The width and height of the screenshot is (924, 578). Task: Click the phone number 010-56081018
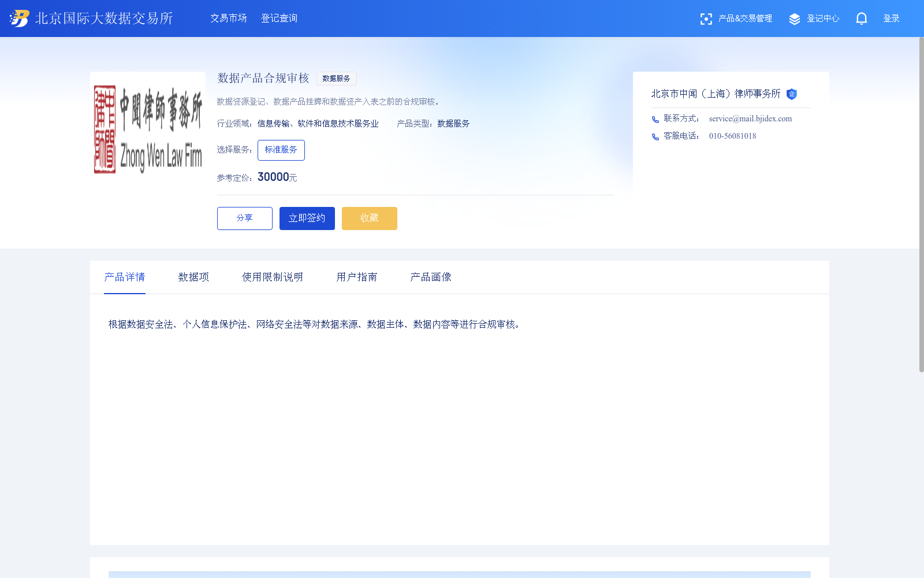pyautogui.click(x=733, y=136)
